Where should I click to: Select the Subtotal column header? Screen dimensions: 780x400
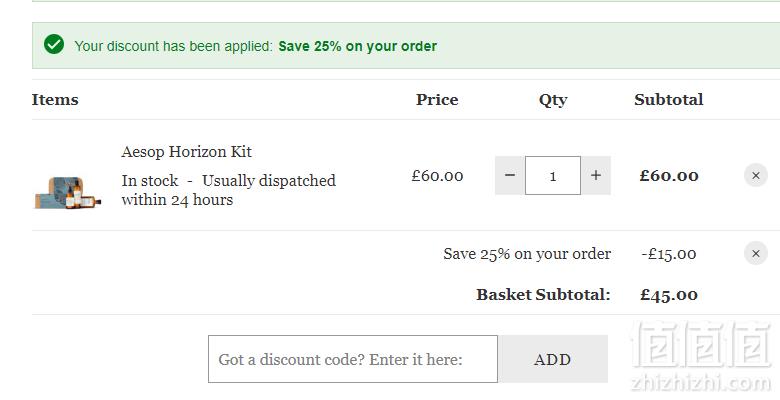[x=669, y=100]
